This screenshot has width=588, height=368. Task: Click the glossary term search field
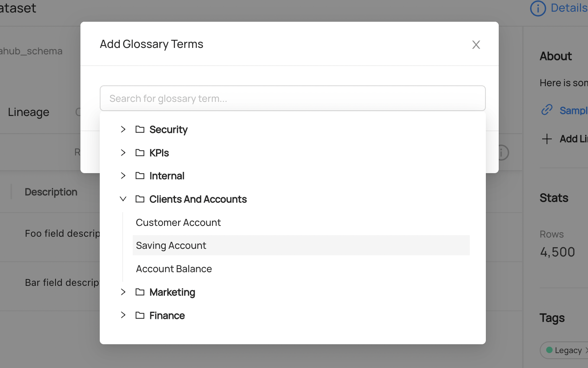pos(292,98)
